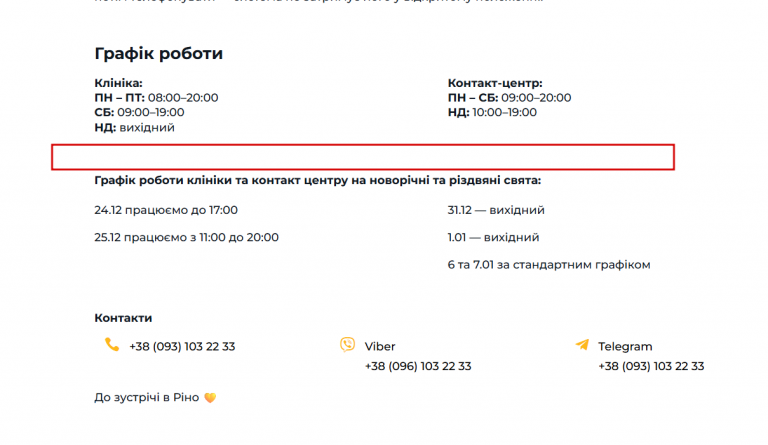Click the 1.01 — вихідний entry
This screenshot has height=445, width=768.
[493, 237]
